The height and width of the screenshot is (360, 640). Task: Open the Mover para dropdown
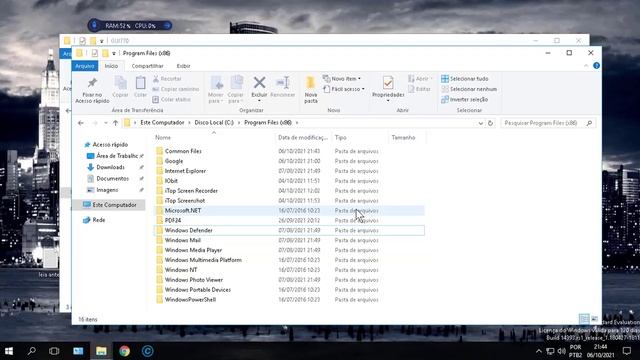coord(216,89)
